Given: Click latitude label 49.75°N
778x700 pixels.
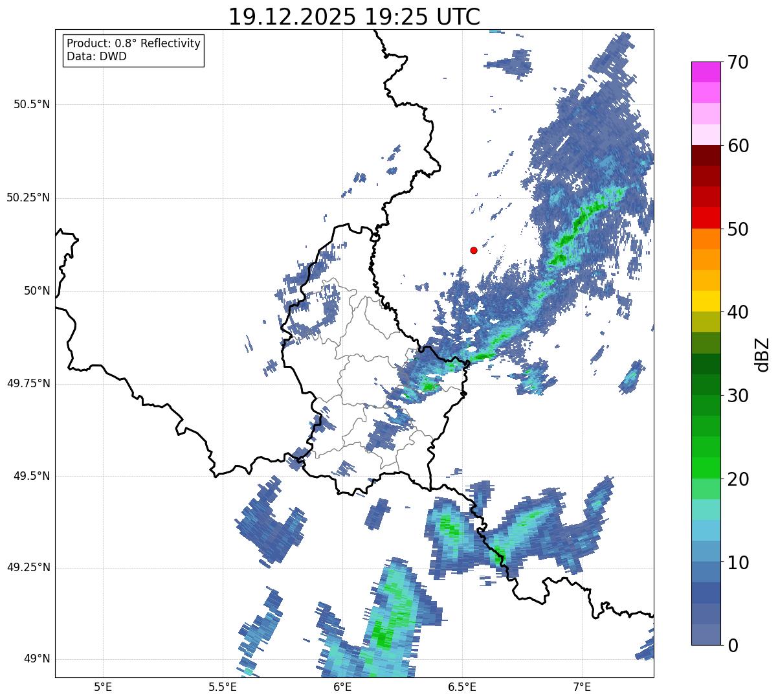Looking at the screenshot, I should 28,383.
